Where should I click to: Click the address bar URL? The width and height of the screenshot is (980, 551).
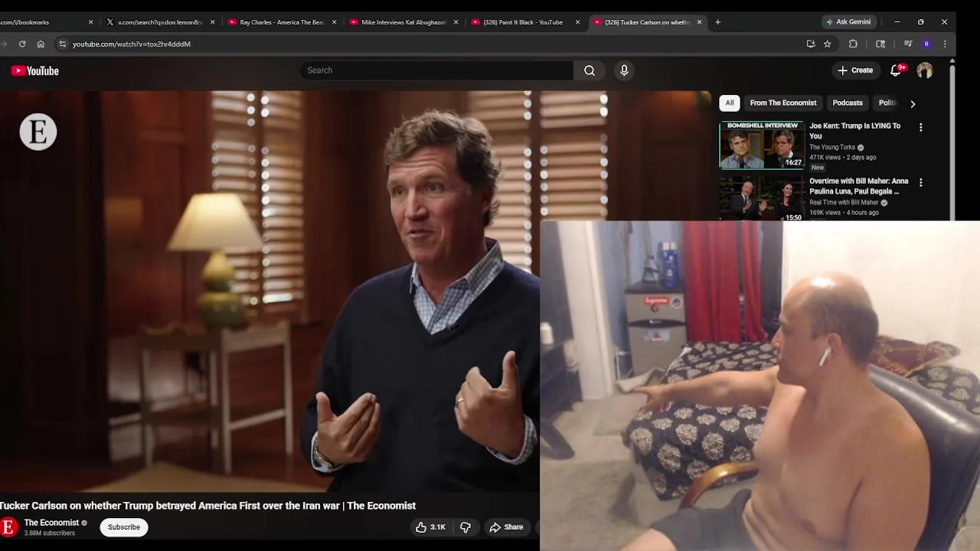[132, 44]
